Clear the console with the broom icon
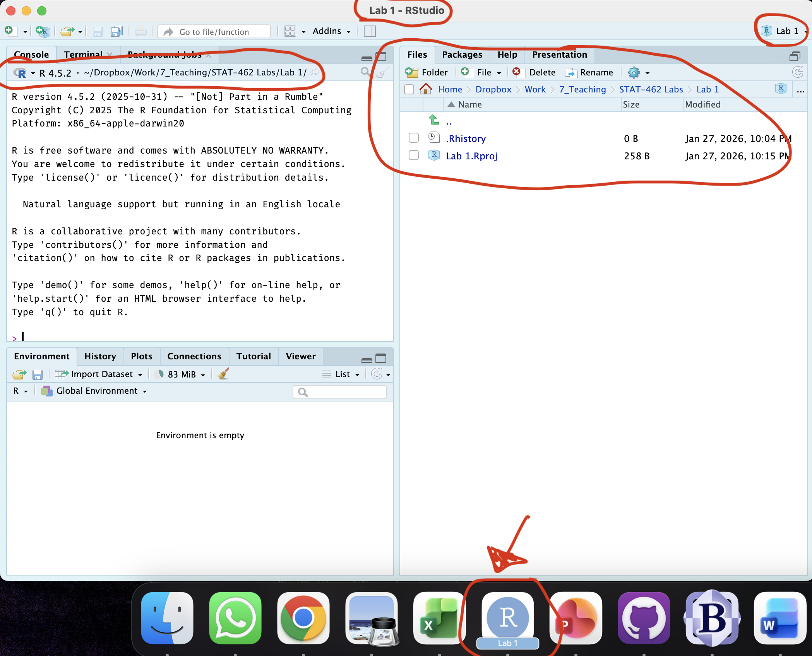This screenshot has height=656, width=812. (382, 72)
